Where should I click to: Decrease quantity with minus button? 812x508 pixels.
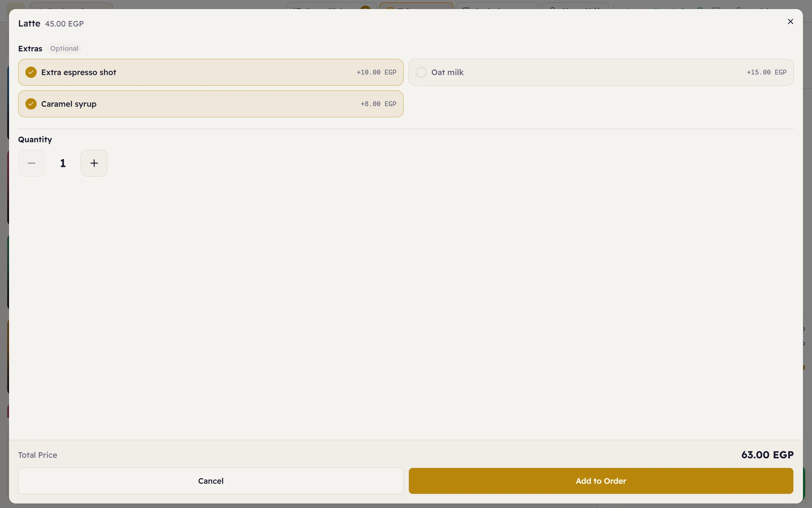click(x=31, y=163)
